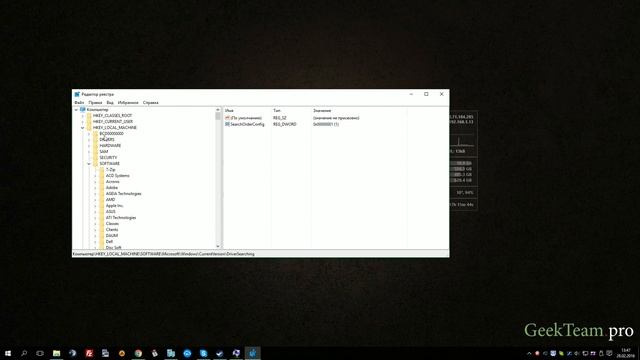Open the Правка menu
This screenshot has height=360, width=640.
(95, 102)
